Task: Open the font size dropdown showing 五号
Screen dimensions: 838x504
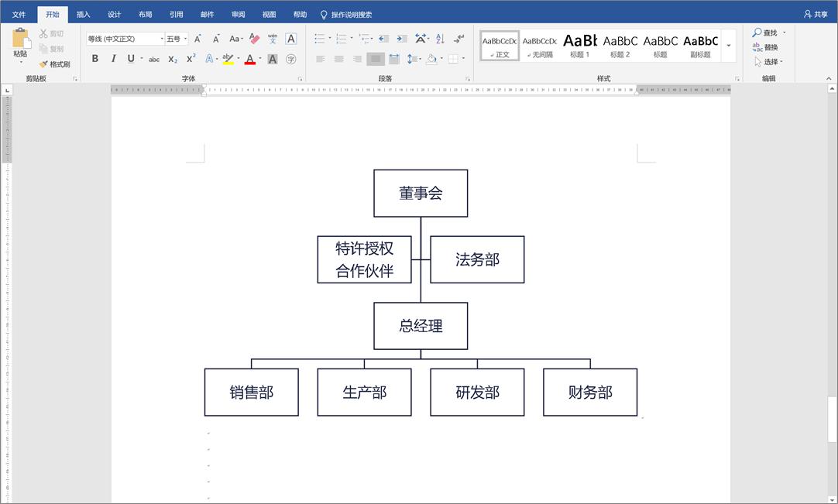Action: [x=175, y=37]
